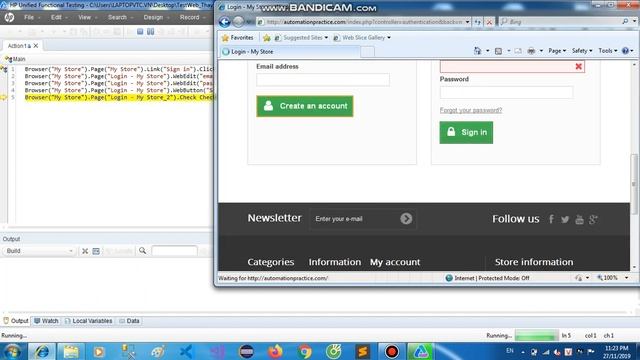Open a new tab in Internet Explorer
The width and height of the screenshot is (640, 360).
point(367,52)
